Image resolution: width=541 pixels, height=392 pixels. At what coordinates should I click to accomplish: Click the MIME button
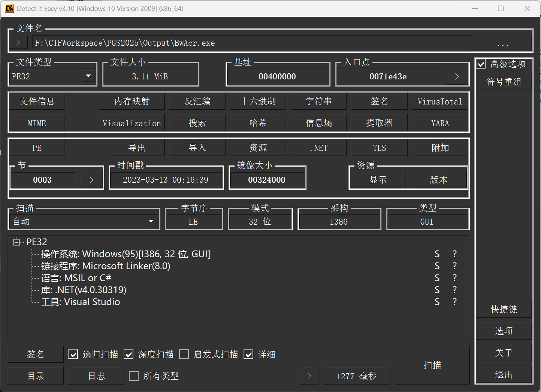click(x=37, y=123)
